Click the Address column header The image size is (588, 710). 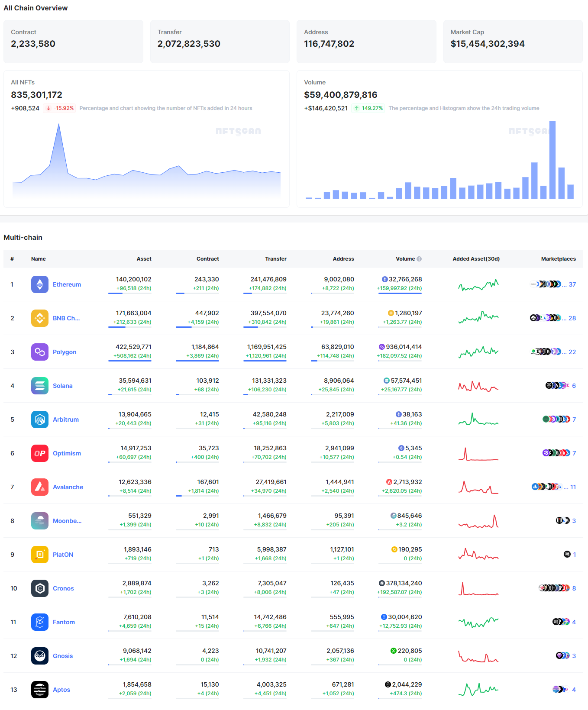[343, 259]
